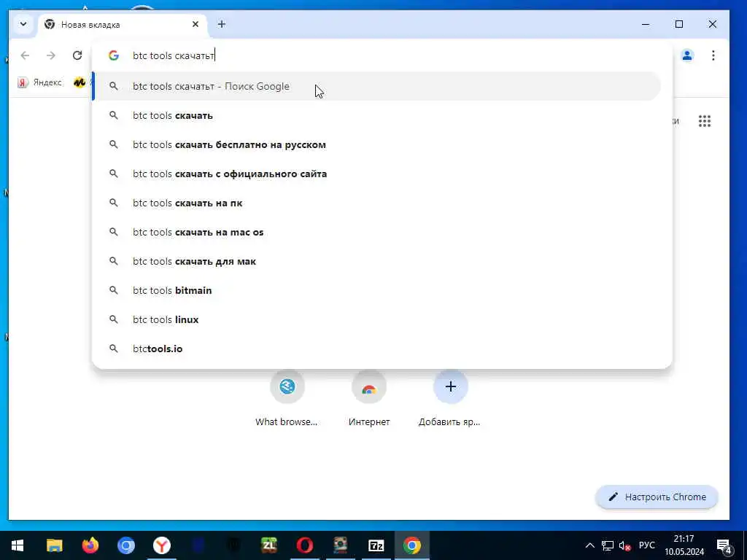The image size is (747, 560).
Task: Select the 'Новая вкладка' tab
Action: click(122, 25)
